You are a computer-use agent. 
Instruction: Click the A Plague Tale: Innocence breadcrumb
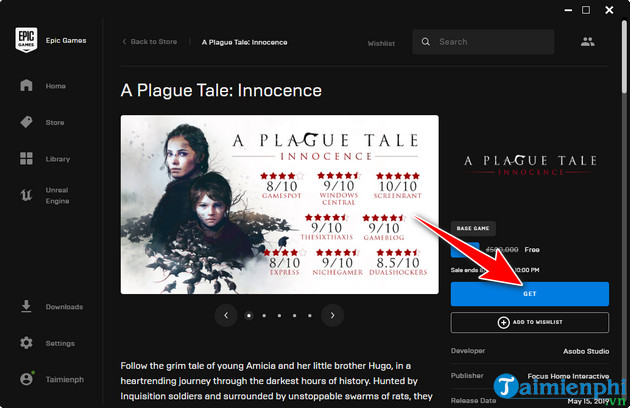[x=244, y=42]
